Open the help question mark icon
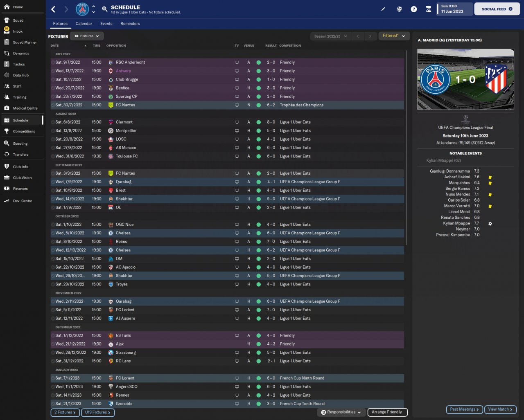The width and height of the screenshot is (524, 420). (x=414, y=9)
